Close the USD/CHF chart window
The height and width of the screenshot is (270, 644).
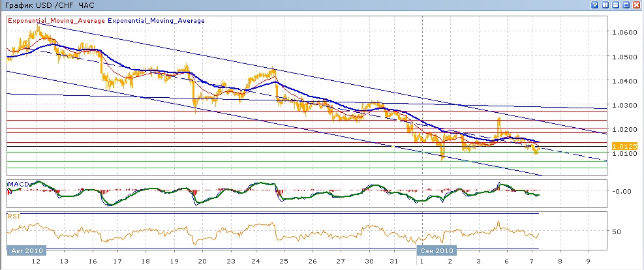(x=636, y=5)
